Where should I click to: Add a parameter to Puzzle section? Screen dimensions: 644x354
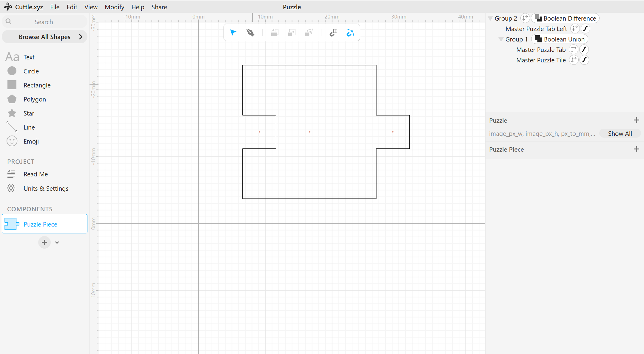point(637,120)
